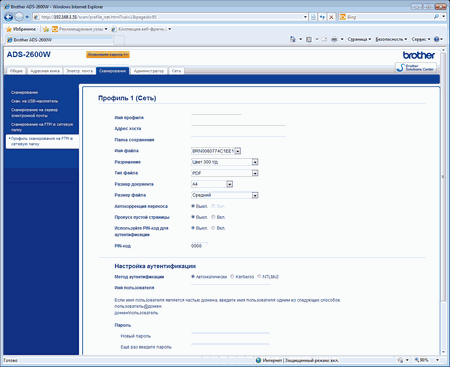
Task: Switch to the Администратор tab
Action: tap(149, 71)
